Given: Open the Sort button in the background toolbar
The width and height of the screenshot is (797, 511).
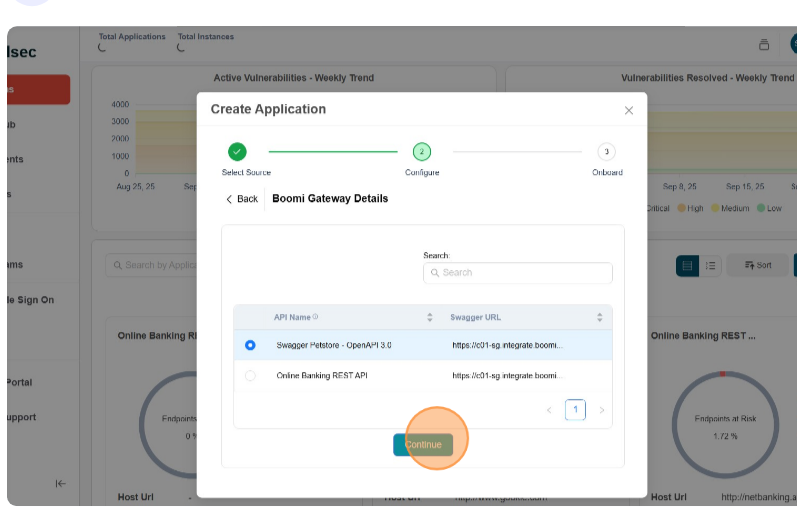Looking at the screenshot, I should tap(756, 265).
